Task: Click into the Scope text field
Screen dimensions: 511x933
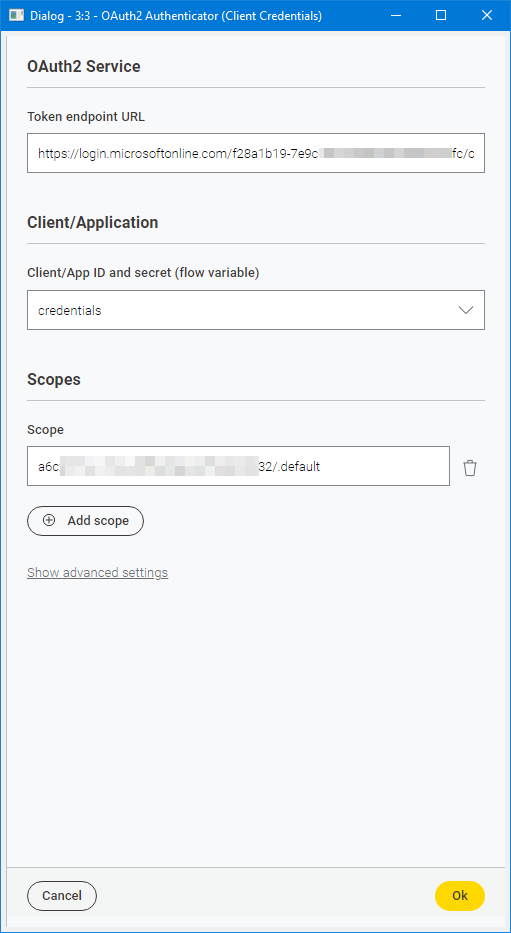Action: (239, 466)
